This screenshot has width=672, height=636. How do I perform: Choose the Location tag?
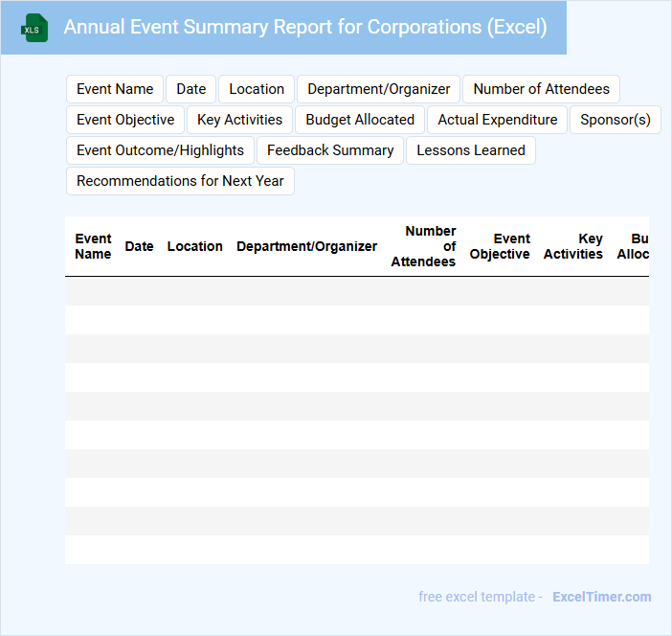257,89
